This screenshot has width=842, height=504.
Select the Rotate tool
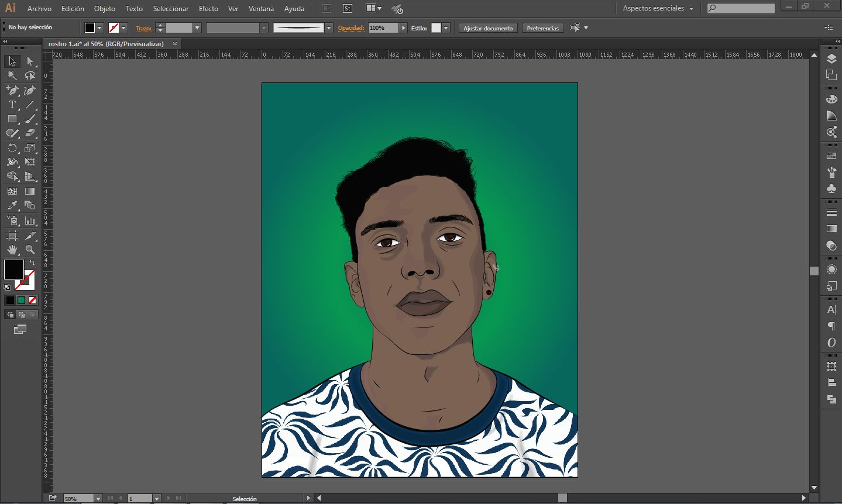(x=12, y=148)
